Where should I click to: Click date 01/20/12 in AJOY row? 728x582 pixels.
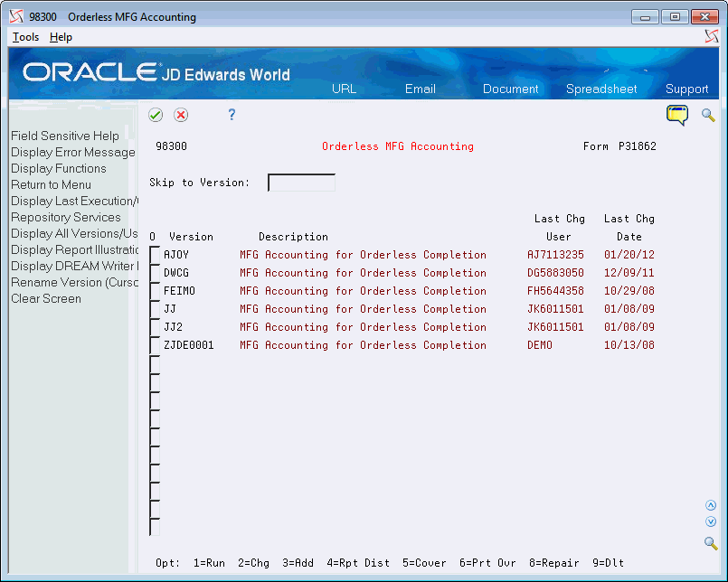click(629, 255)
